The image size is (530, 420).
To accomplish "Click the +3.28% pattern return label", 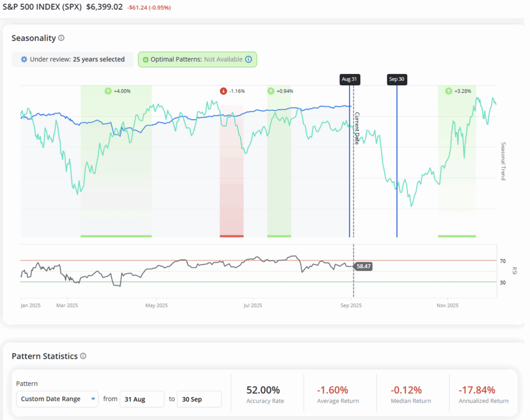I will coord(463,91).
